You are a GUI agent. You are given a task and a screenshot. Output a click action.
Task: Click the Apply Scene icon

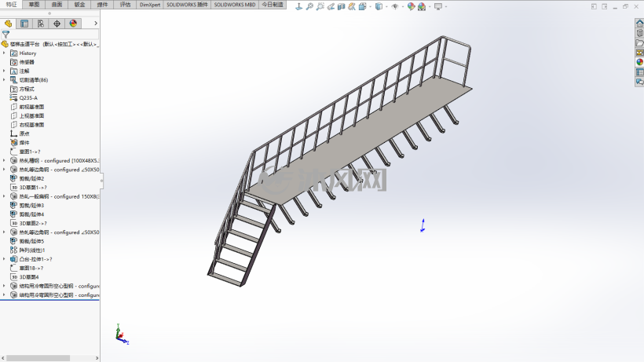pyautogui.click(x=422, y=6)
